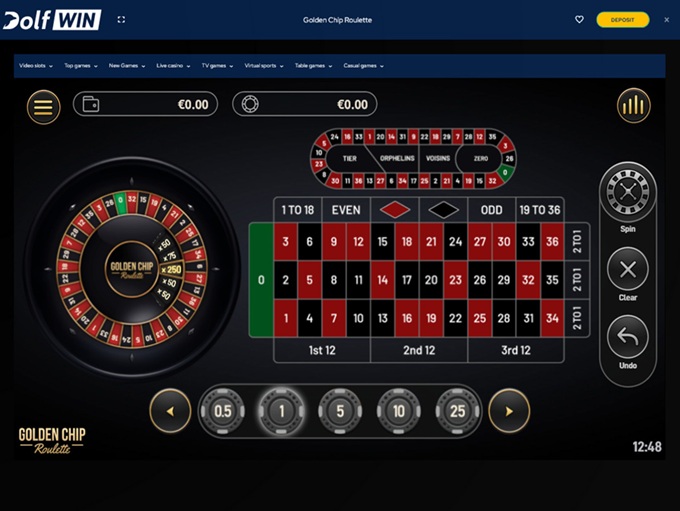This screenshot has width=680, height=511.
Task: Spin the roulette wheel button
Action: (x=628, y=191)
